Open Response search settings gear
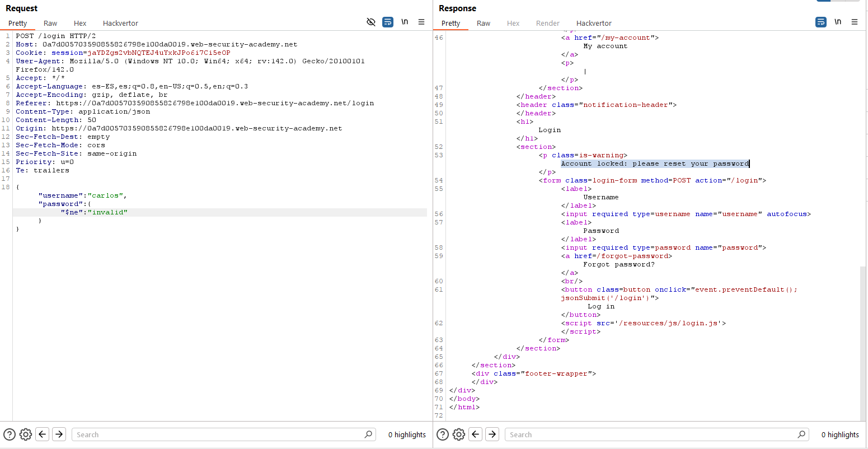This screenshot has width=868, height=449. [459, 434]
